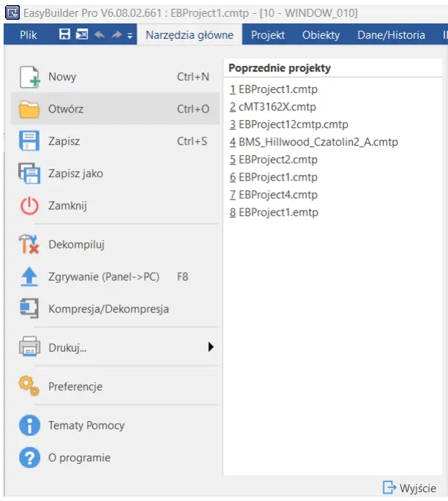Click the Tematy Pomocy info icon
The height and width of the screenshot is (501, 448).
29,425
